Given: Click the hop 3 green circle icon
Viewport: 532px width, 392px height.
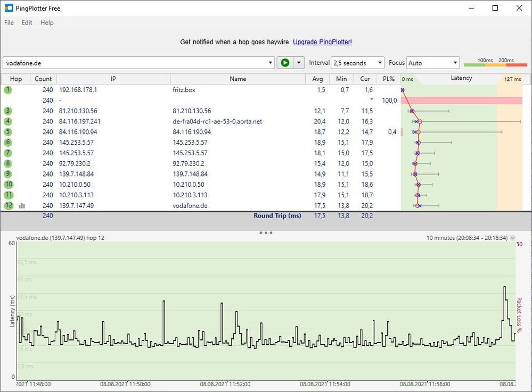Looking at the screenshot, I should pos(8,111).
